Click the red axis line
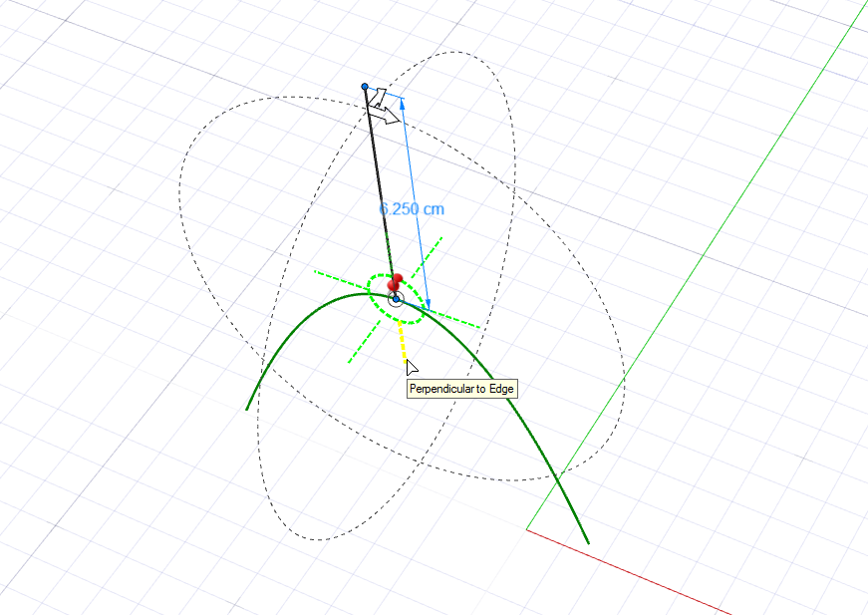 click(628, 570)
